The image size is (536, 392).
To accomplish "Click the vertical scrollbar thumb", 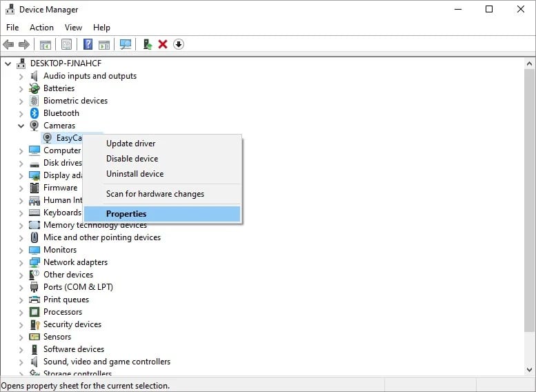I will (529, 200).
